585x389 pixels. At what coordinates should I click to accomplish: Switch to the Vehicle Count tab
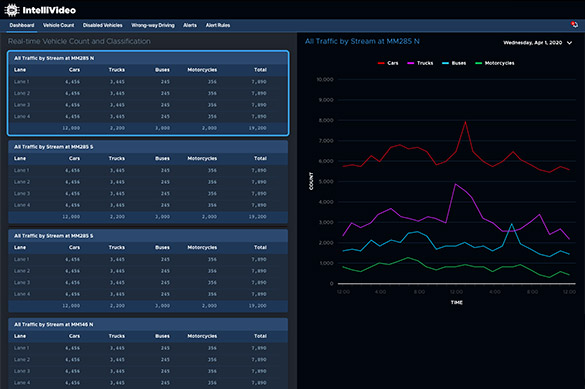coord(59,25)
